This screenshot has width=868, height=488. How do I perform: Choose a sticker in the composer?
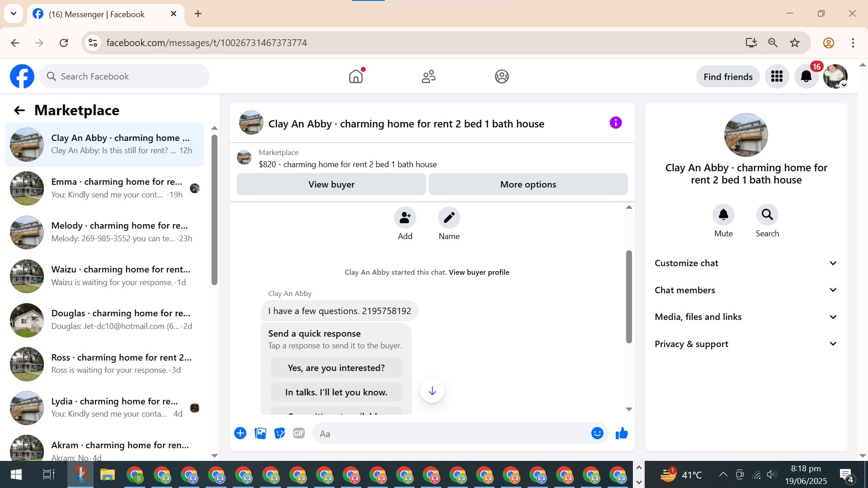280,433
